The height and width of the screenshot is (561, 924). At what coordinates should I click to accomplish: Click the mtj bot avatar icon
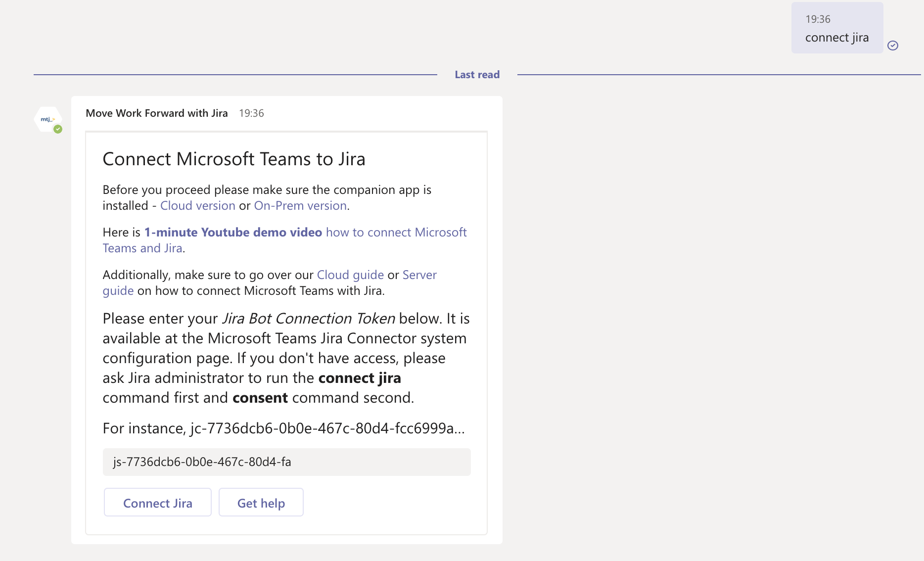(47, 119)
